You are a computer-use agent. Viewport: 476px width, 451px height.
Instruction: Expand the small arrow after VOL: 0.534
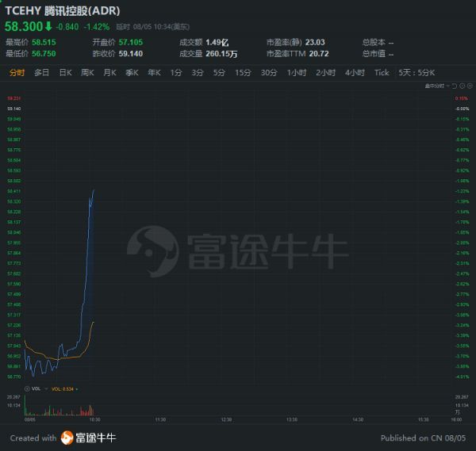click(76, 389)
